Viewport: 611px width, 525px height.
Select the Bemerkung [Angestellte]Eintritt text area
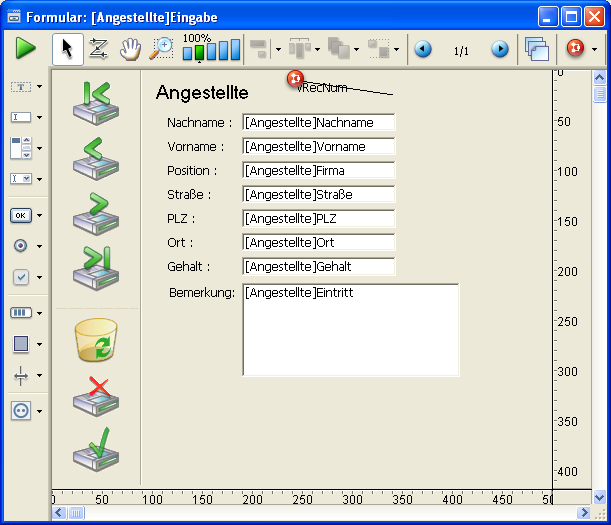click(350, 330)
